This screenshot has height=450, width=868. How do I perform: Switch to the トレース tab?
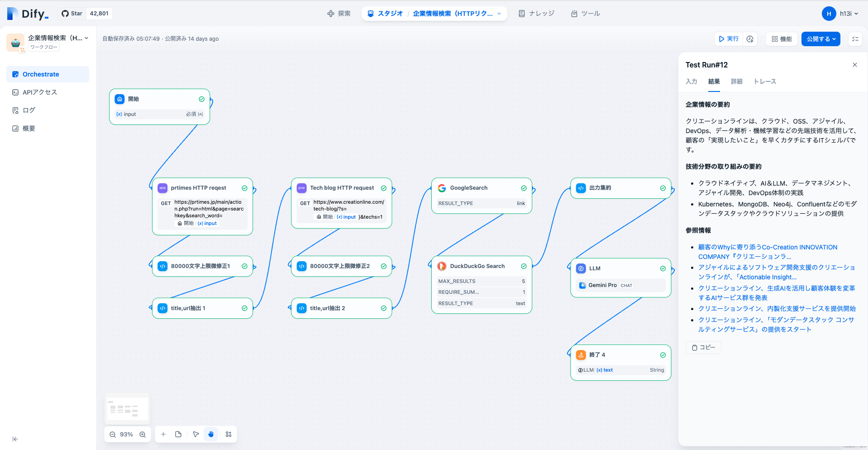(x=764, y=81)
